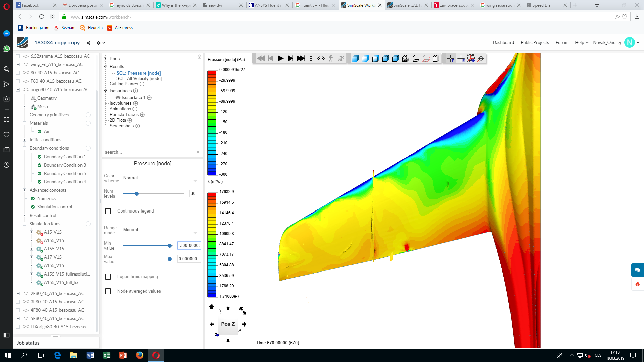Click the share project icon
This screenshot has height=362, width=644.
click(88, 43)
